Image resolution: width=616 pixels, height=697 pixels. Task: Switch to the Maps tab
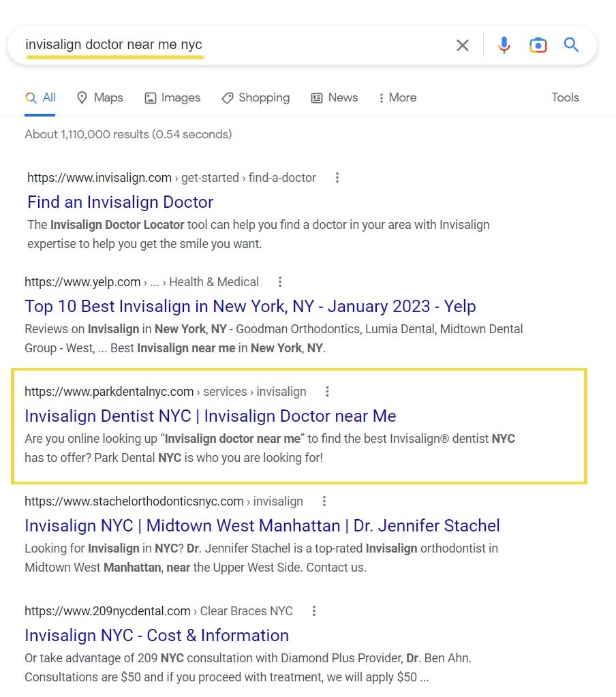[x=100, y=97]
